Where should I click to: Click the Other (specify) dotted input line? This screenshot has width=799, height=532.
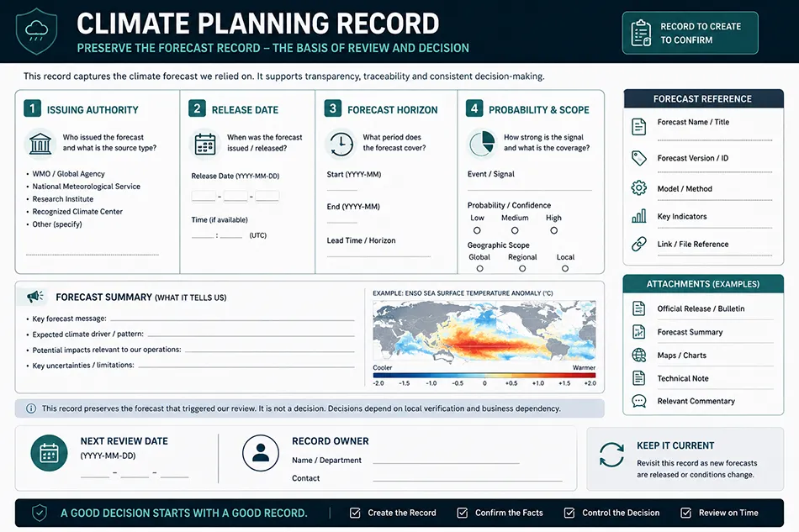93,254
